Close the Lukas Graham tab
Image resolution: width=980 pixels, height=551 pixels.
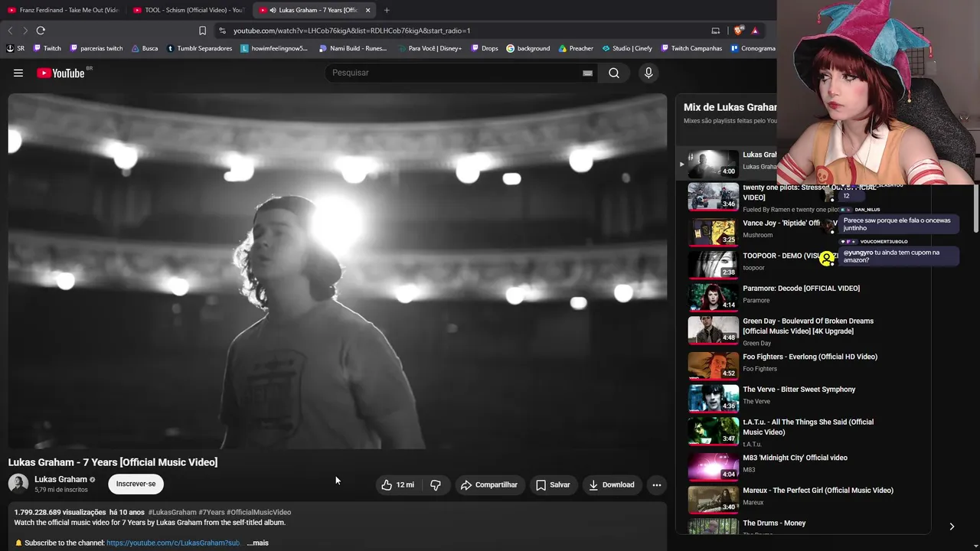pyautogui.click(x=367, y=10)
